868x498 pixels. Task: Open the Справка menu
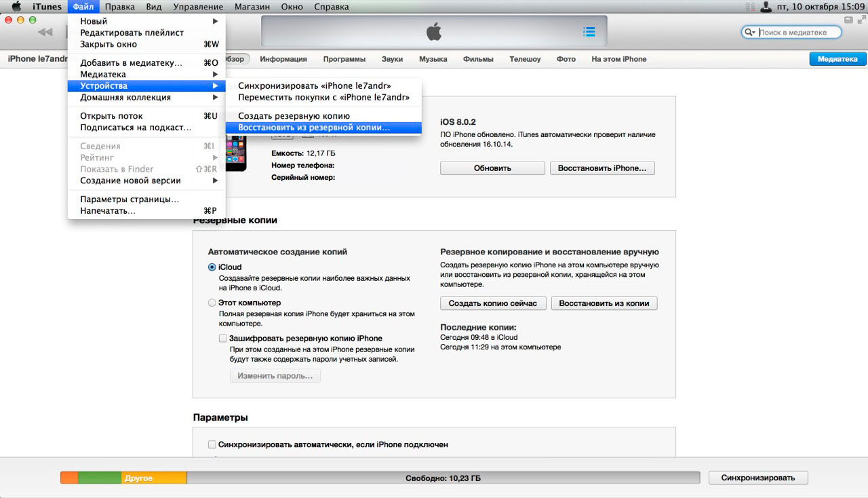(x=332, y=7)
